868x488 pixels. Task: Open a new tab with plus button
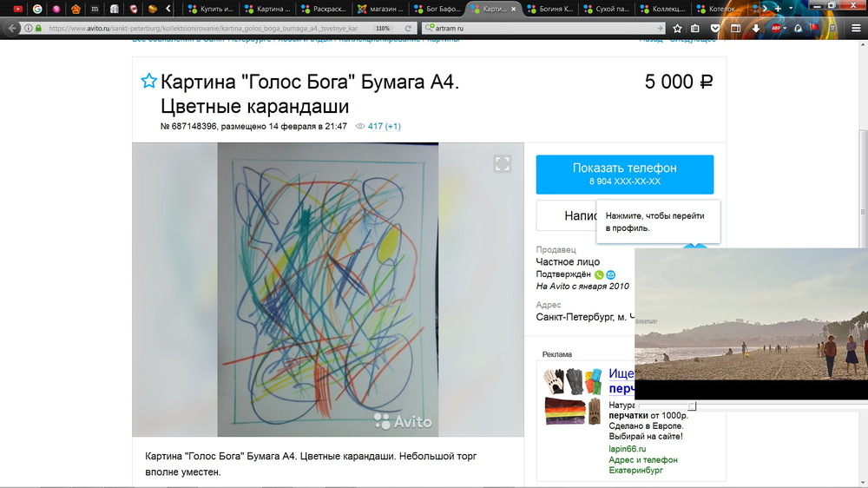click(x=778, y=9)
